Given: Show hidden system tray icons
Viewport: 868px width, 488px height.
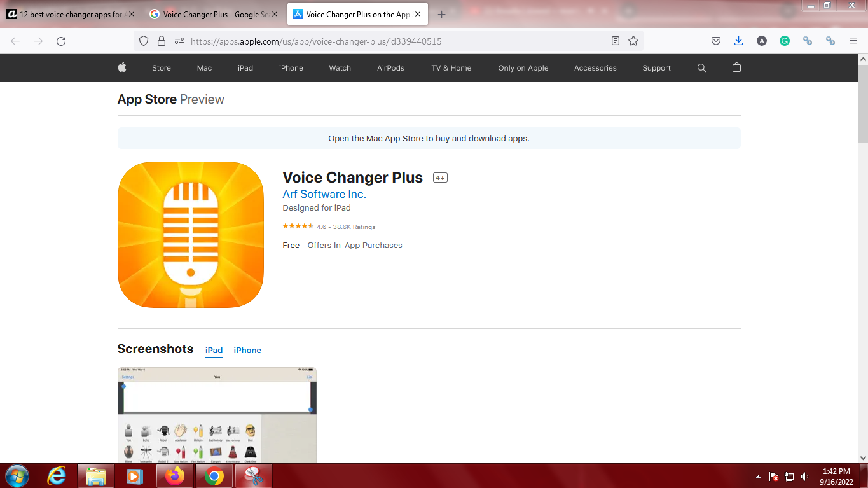Looking at the screenshot, I should [758, 477].
